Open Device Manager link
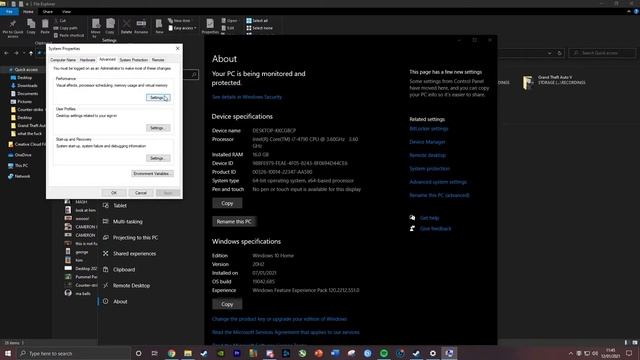The height and width of the screenshot is (360, 640). [x=427, y=142]
